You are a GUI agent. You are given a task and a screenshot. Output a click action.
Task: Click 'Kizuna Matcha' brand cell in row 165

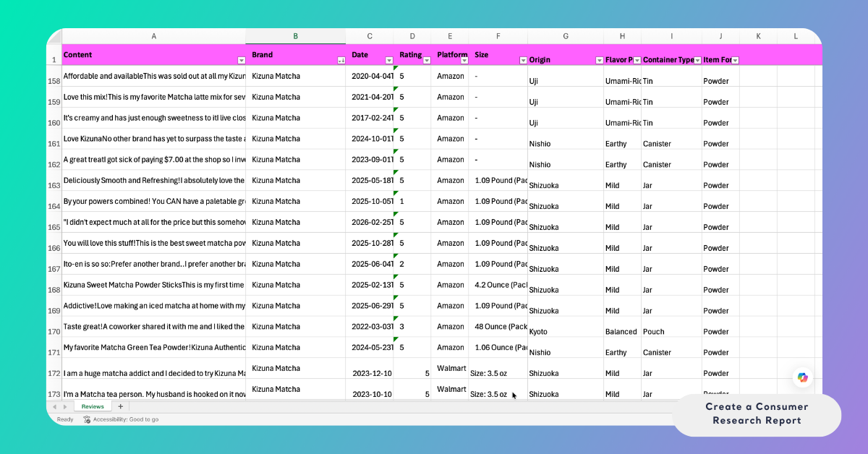click(x=296, y=222)
